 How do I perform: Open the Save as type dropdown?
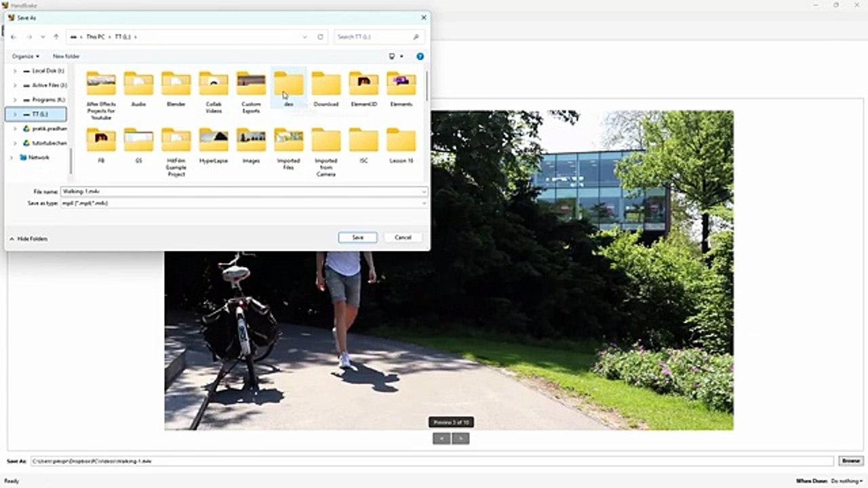[424, 203]
